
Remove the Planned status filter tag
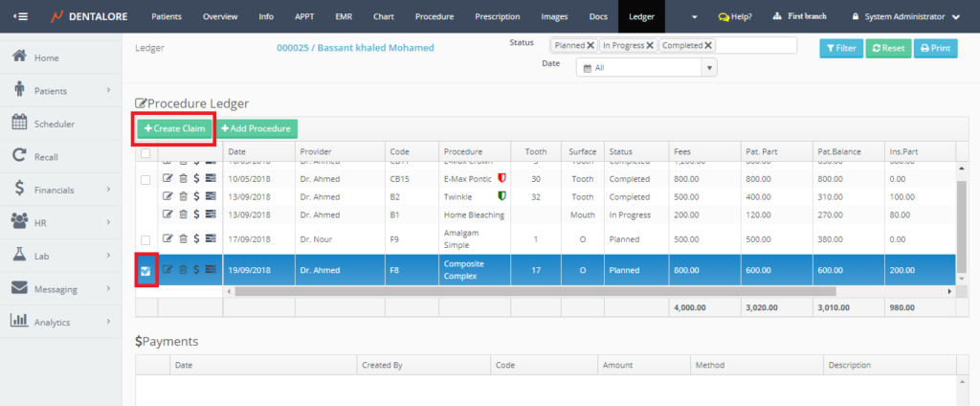tap(590, 45)
